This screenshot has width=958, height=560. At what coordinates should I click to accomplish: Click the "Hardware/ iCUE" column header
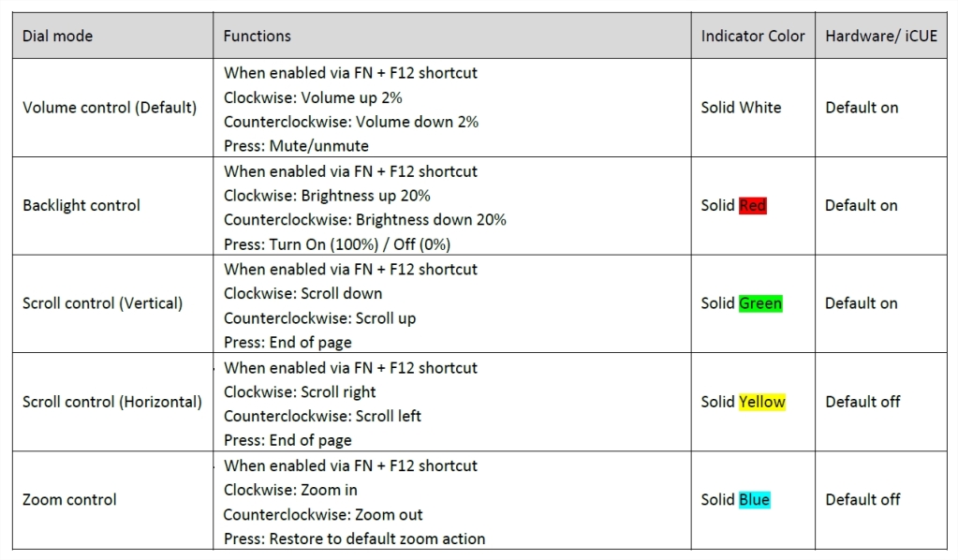880,37
